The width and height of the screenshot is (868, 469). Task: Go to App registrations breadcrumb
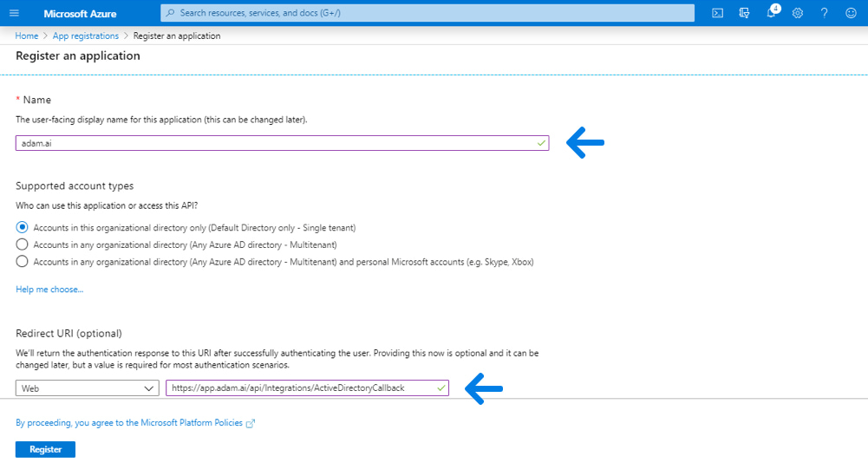85,36
